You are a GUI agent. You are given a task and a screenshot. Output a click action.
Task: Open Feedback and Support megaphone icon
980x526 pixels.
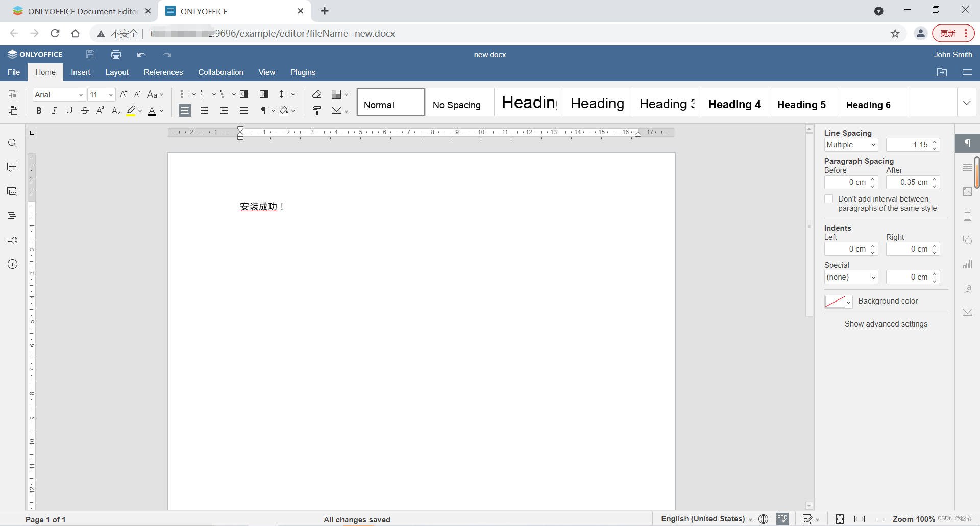12,240
